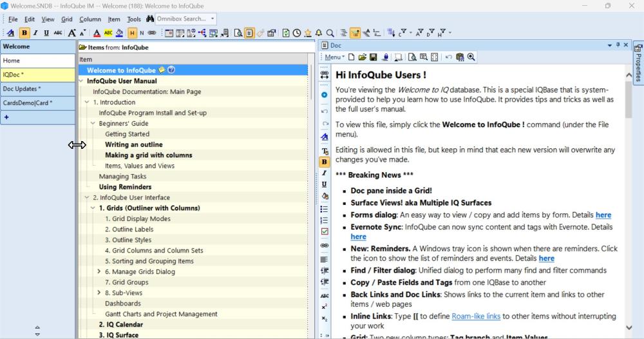Toggle strikethrough ABC in main toolbar
The height and width of the screenshot is (339, 644).
[x=58, y=33]
